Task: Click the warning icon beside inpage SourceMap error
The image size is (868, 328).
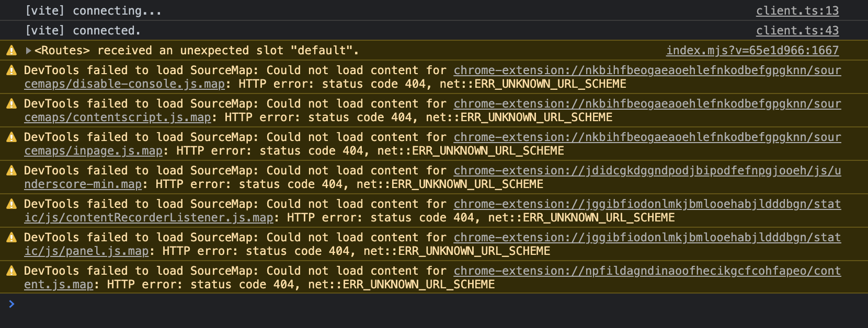Action: (12, 137)
